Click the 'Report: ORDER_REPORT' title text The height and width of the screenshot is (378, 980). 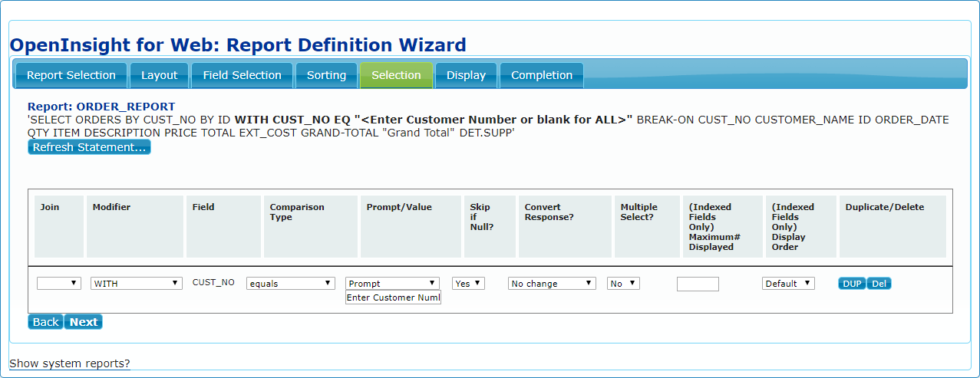pyautogui.click(x=101, y=107)
